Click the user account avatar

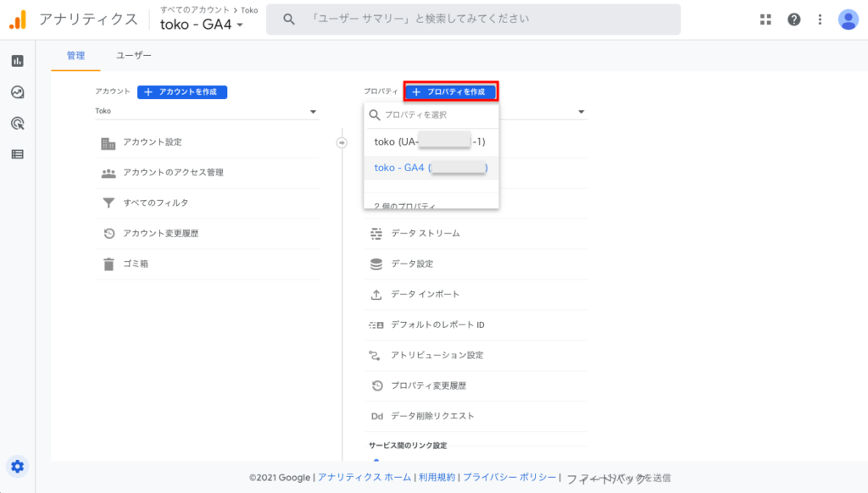tap(848, 19)
